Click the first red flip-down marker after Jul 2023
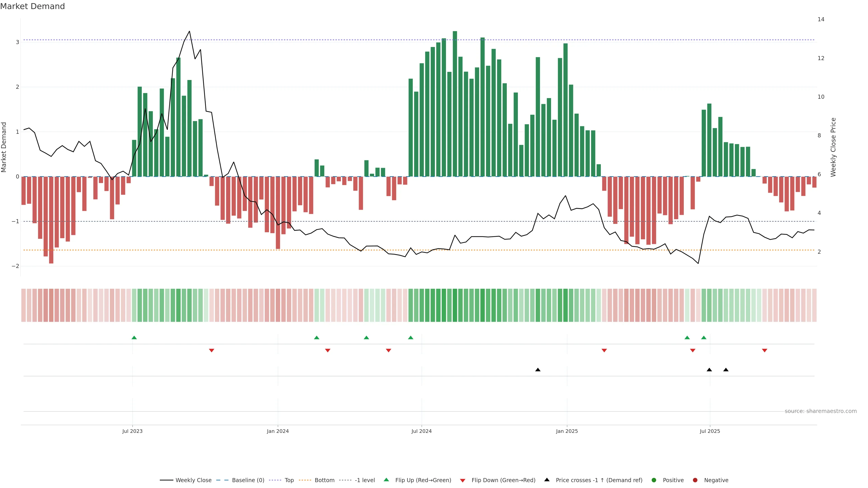The height and width of the screenshot is (488, 868). 212,351
